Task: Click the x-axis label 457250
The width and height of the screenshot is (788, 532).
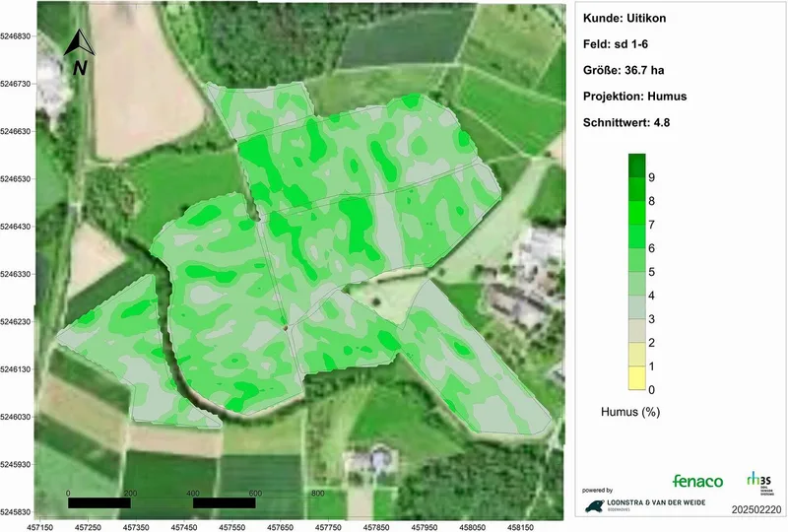Action: [88, 527]
